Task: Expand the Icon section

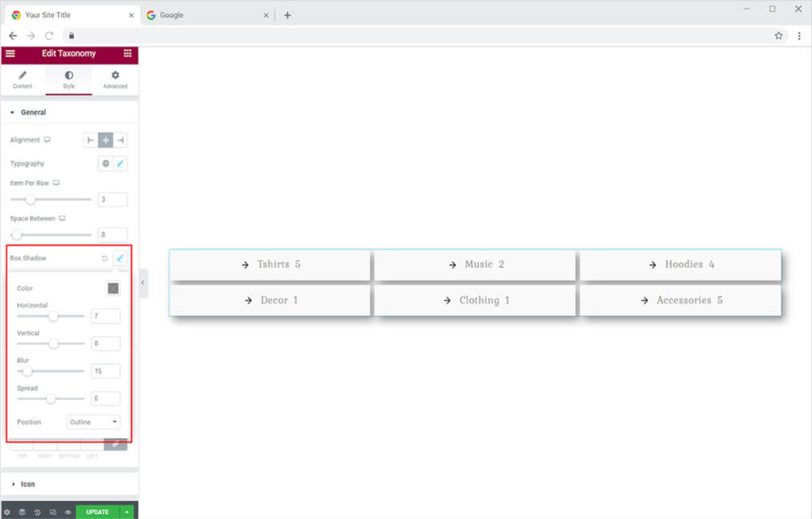Action: point(28,484)
